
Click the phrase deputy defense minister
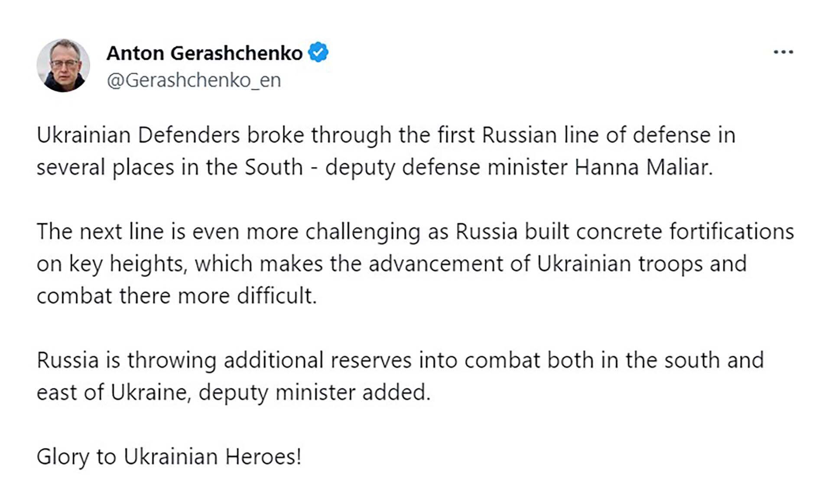(446, 168)
